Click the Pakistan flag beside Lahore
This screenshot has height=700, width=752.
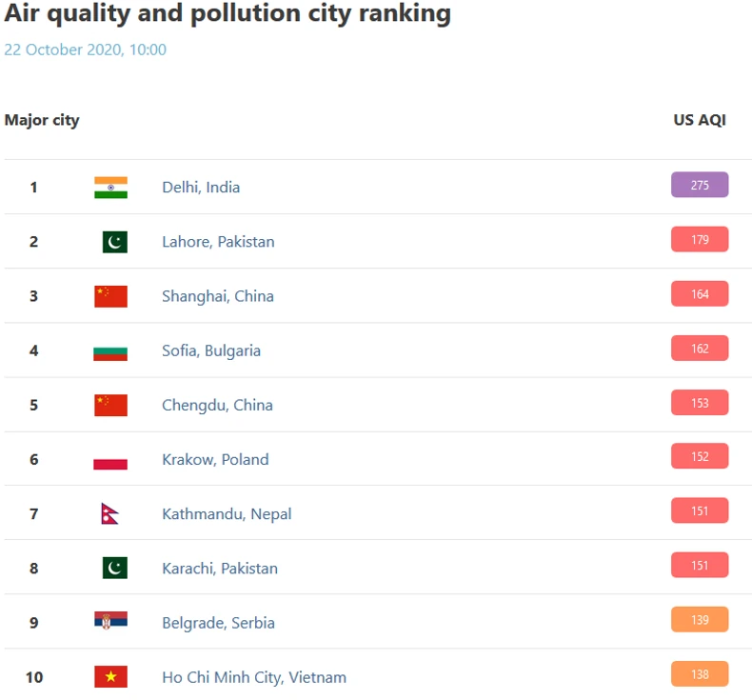point(114,242)
